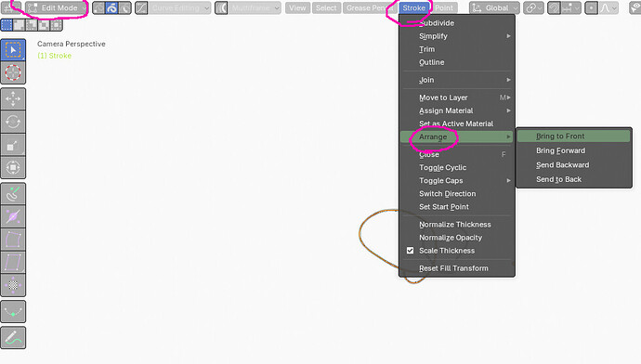Viewport: 641px width, 364px height.
Task: Click Send to Back
Action: 574,179
